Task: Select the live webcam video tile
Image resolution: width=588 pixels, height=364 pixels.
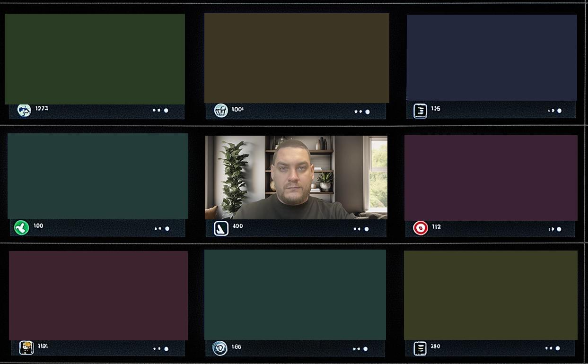Action: click(x=296, y=177)
